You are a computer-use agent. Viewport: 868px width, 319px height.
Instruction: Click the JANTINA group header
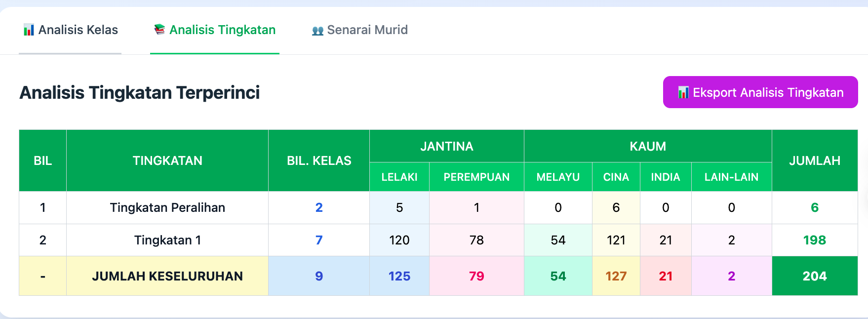[x=446, y=146]
